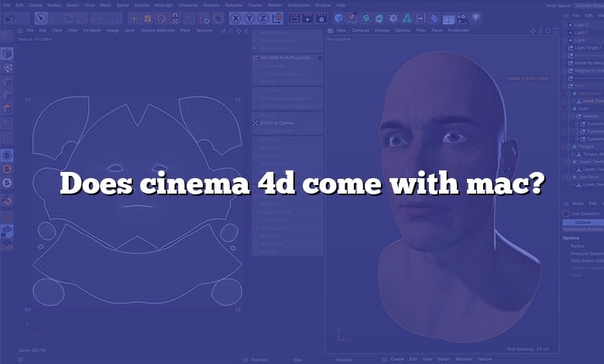Click the Camera object icon
The image size is (604, 364).
462,18
